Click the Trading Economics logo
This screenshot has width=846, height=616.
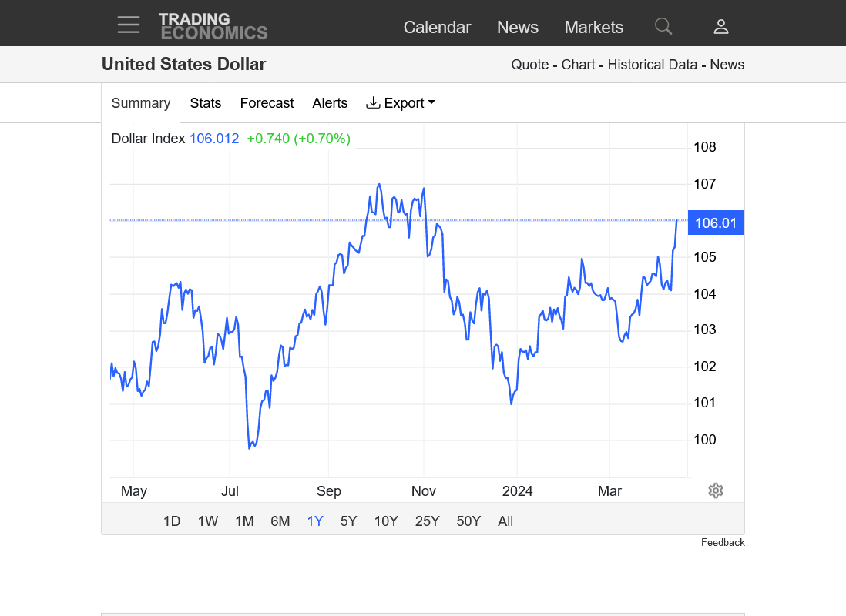pyautogui.click(x=213, y=26)
